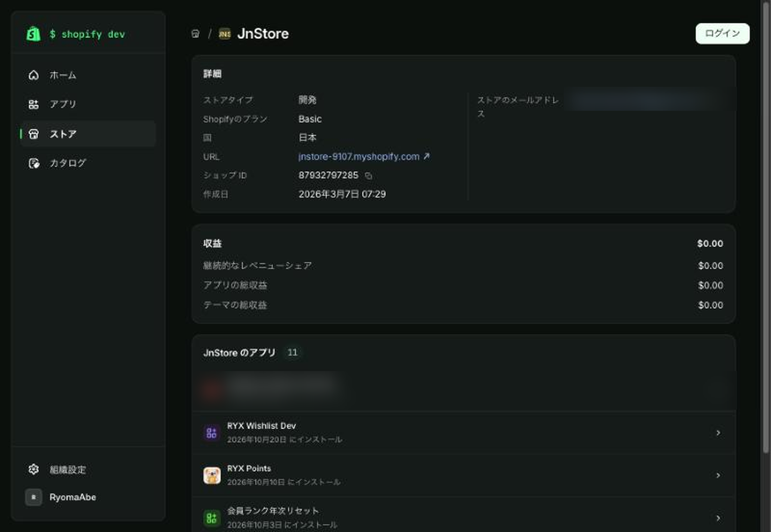
Task: Click the RYX Points app icon
Action: [212, 476]
